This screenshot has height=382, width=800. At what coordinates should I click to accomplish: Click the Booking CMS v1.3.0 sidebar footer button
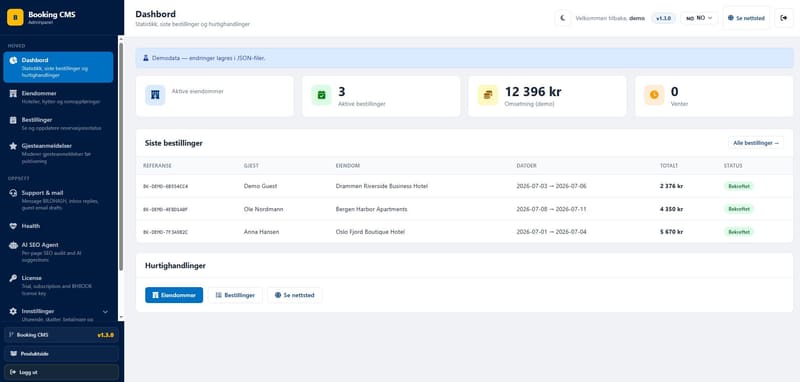pos(61,335)
